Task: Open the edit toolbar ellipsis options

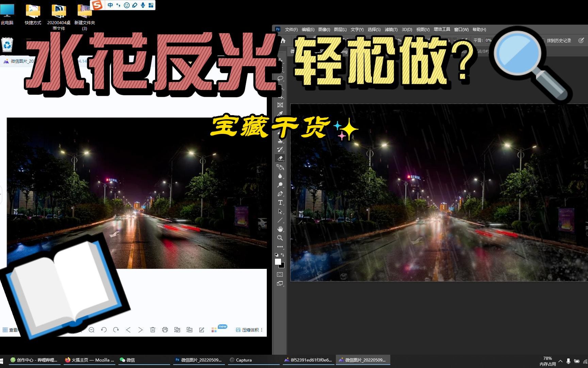Action: point(280,246)
